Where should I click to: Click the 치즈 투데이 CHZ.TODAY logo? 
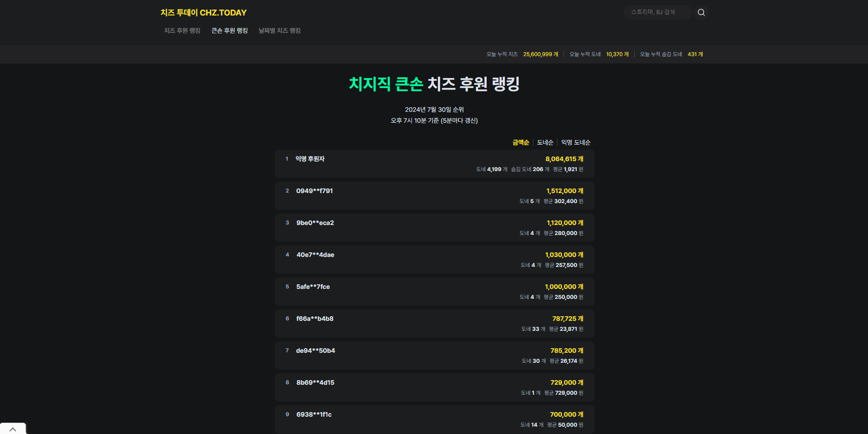[203, 12]
